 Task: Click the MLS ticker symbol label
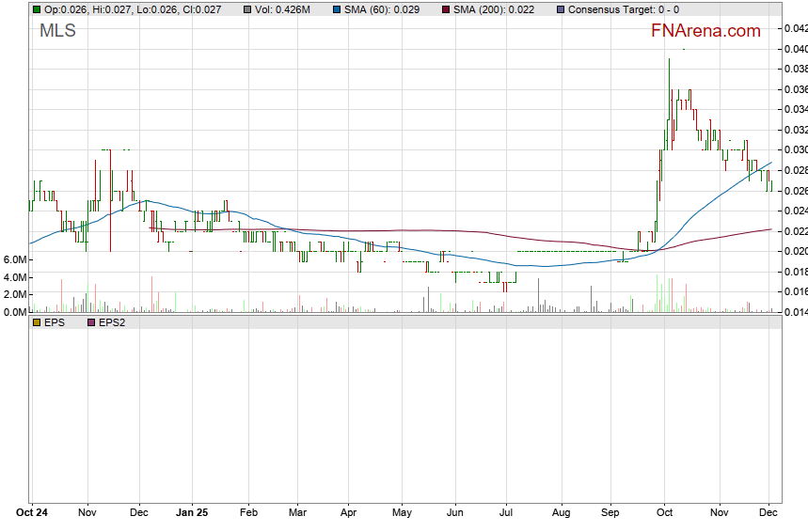point(57,31)
